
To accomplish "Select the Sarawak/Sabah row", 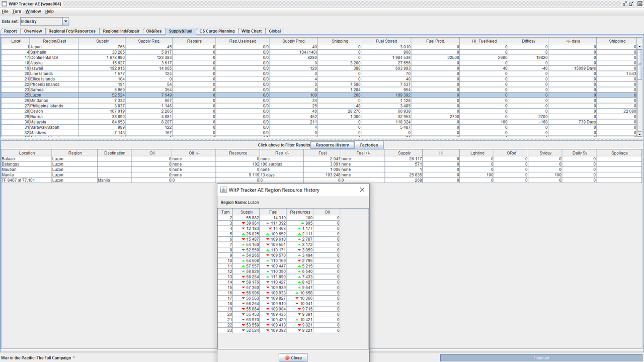I will 319,127.
